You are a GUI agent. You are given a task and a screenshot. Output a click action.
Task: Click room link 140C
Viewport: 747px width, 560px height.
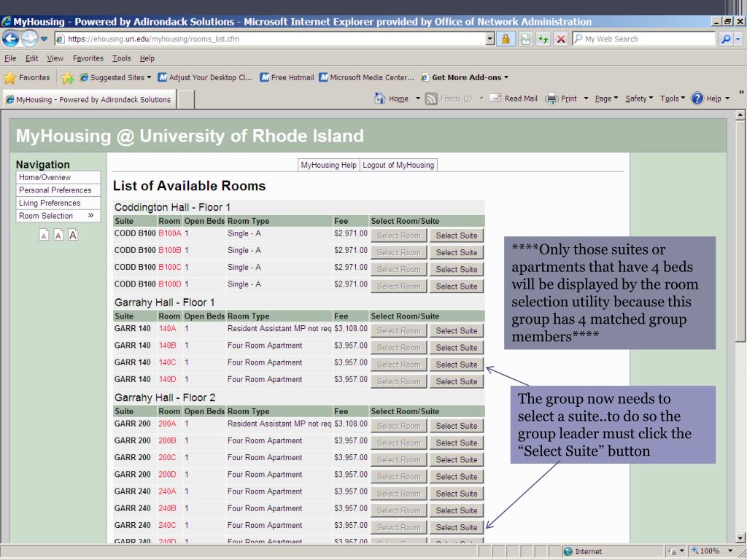pos(167,362)
